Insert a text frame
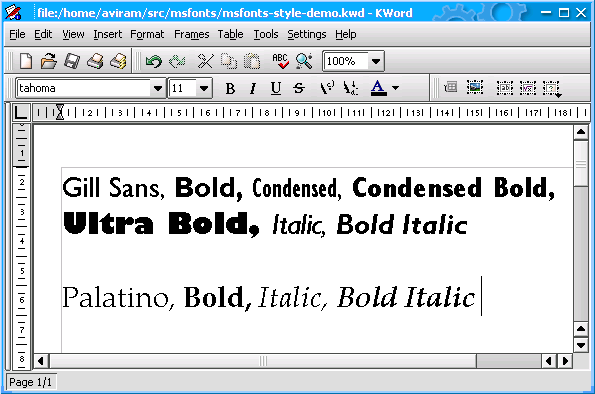Viewport: 595px width, 394px height. click(505, 88)
